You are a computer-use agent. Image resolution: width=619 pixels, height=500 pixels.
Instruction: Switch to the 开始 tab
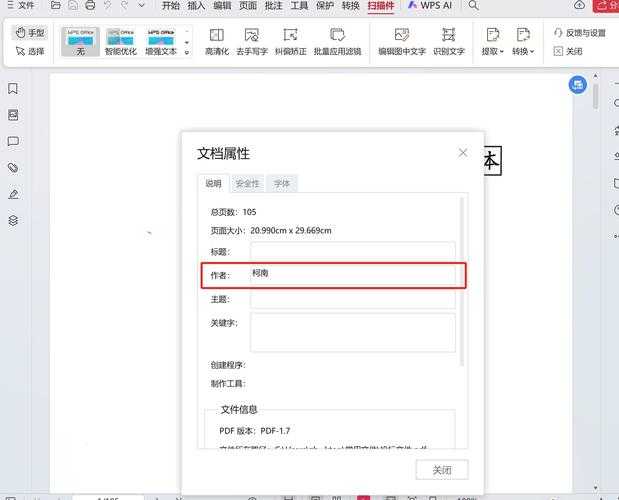pos(171,6)
